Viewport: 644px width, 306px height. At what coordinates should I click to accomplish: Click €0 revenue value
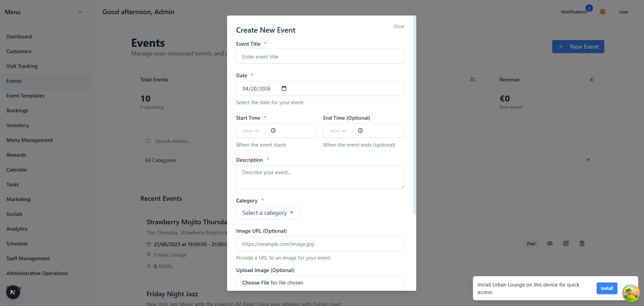coord(505,99)
